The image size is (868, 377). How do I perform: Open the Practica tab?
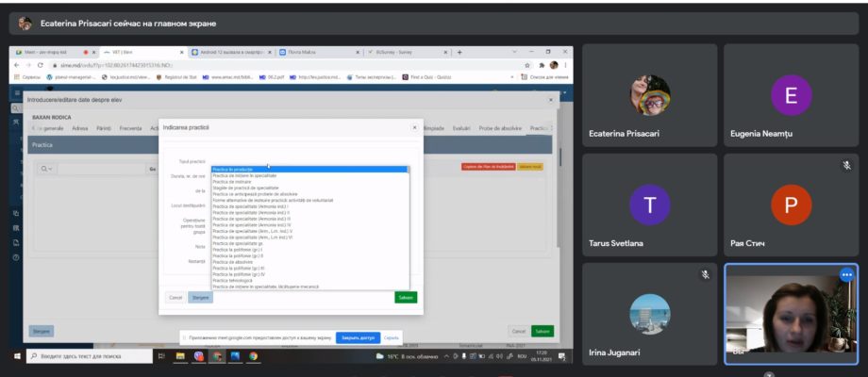[x=539, y=128]
